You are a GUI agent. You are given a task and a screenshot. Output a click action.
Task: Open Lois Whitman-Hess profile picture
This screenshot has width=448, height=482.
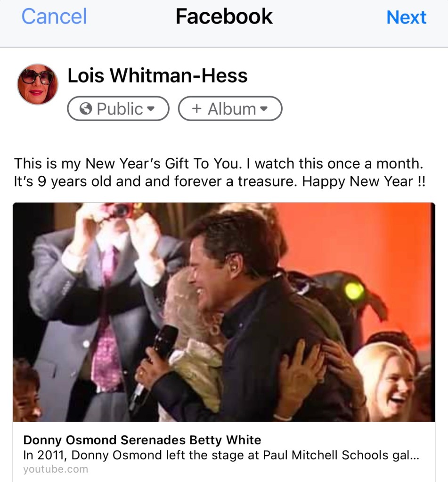coord(38,84)
